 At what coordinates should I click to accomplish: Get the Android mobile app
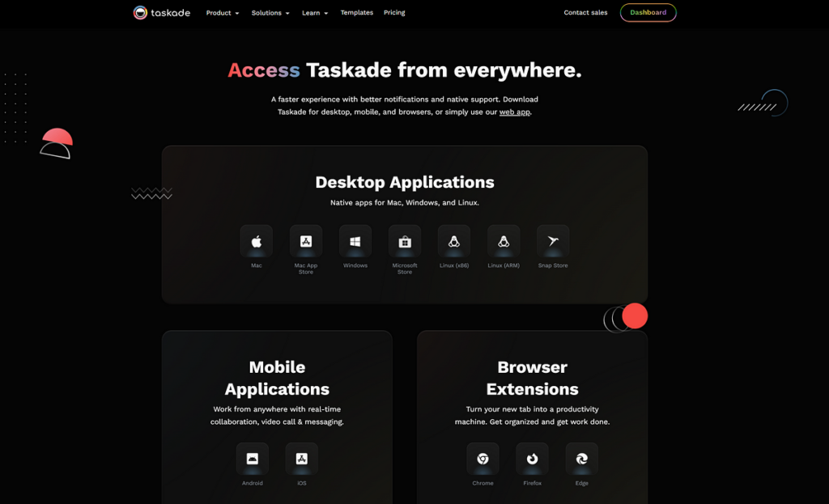tap(253, 459)
